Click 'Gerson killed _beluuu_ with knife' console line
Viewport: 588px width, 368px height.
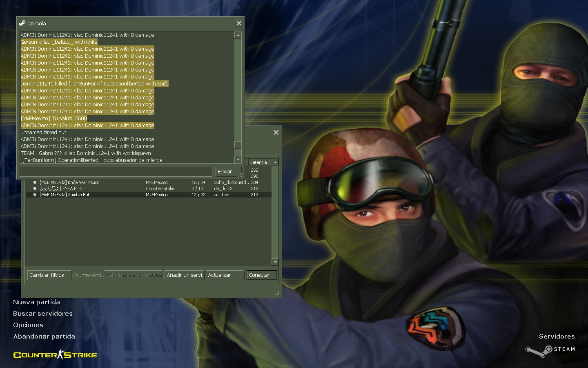[x=59, y=42]
